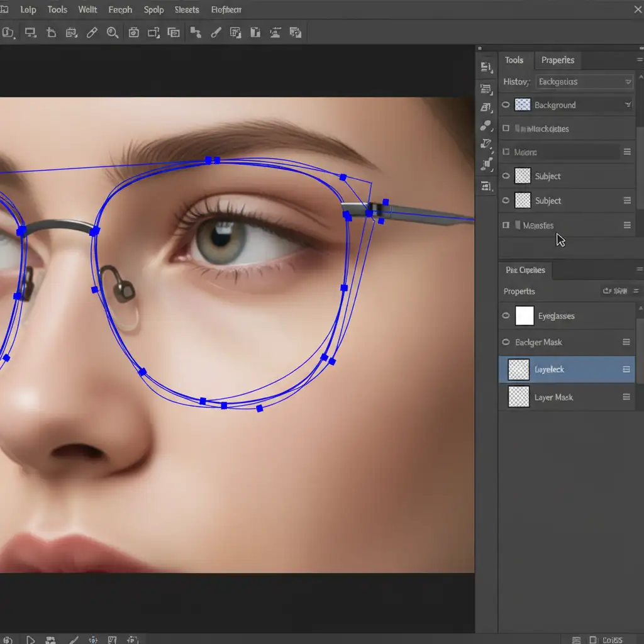Click the white Eyeglasses layer swatch
This screenshot has width=644, height=644.
[x=525, y=316]
